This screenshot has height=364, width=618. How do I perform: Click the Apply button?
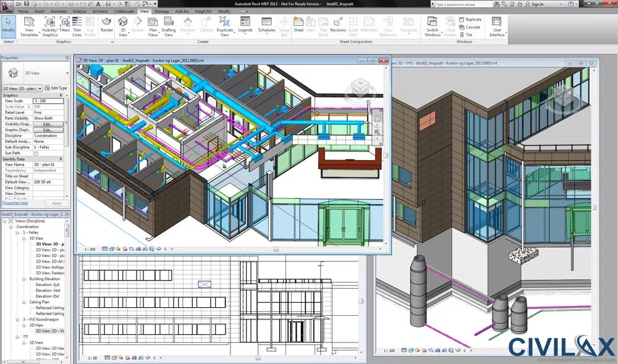57,203
